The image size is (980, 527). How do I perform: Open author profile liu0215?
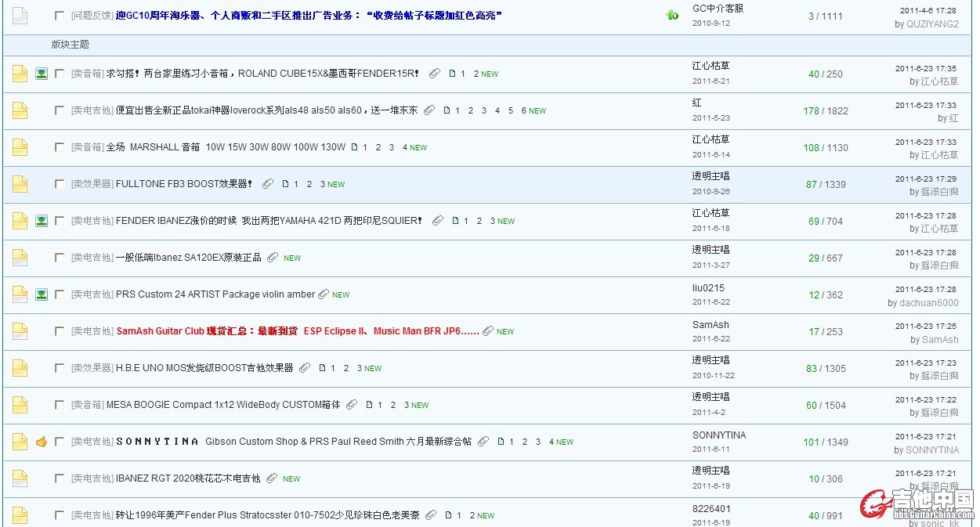point(708,287)
